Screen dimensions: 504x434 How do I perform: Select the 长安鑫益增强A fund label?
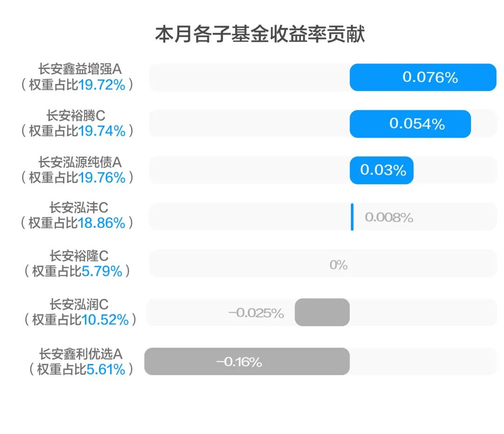point(80,70)
